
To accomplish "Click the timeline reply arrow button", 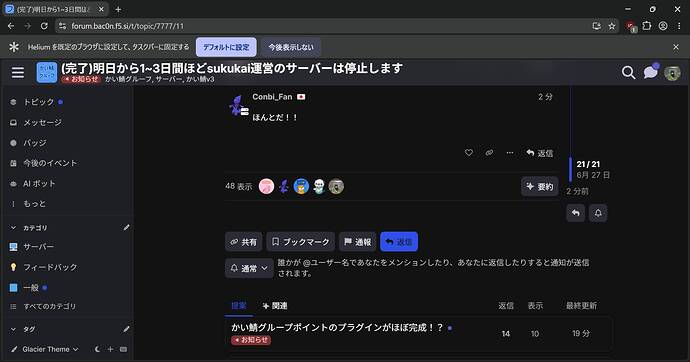I will 576,213.
